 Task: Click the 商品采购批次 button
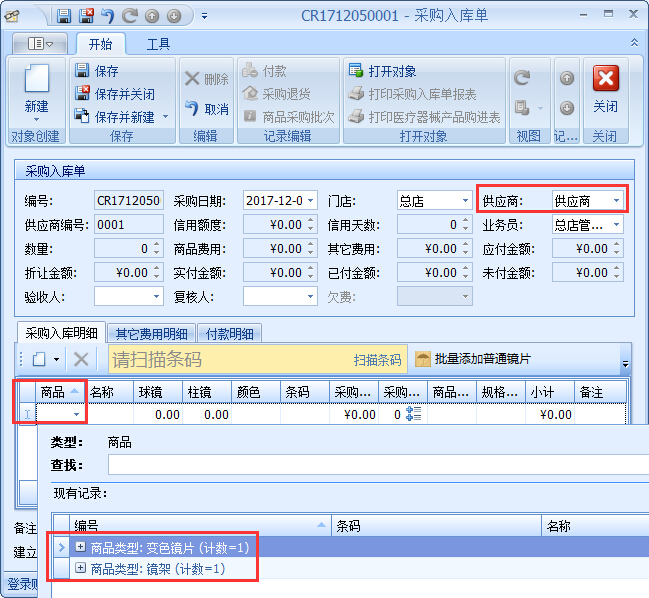click(x=289, y=117)
